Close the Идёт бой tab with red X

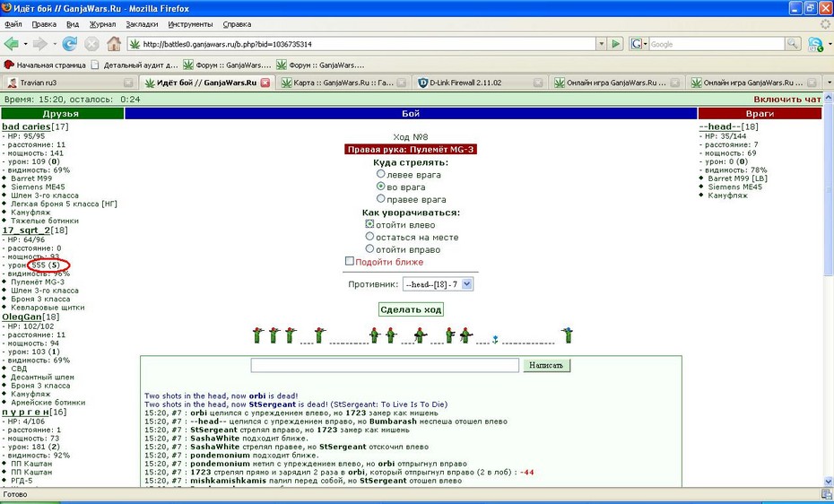[265, 83]
